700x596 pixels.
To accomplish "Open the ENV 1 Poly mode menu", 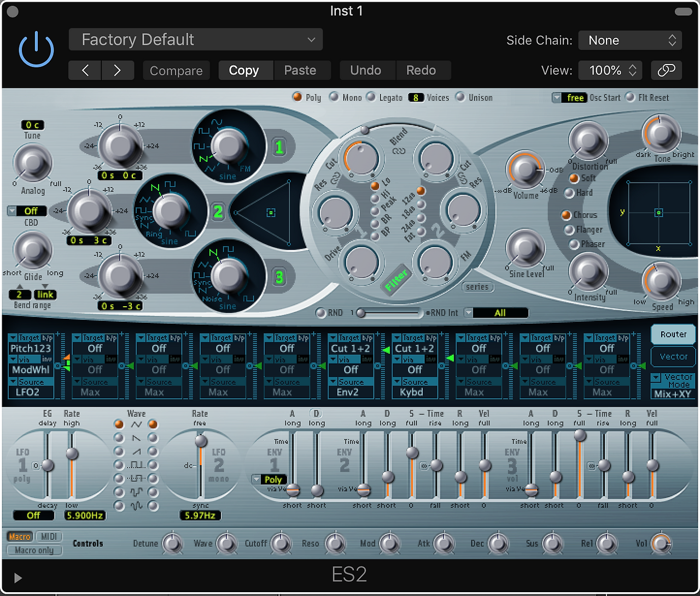I will [x=268, y=480].
